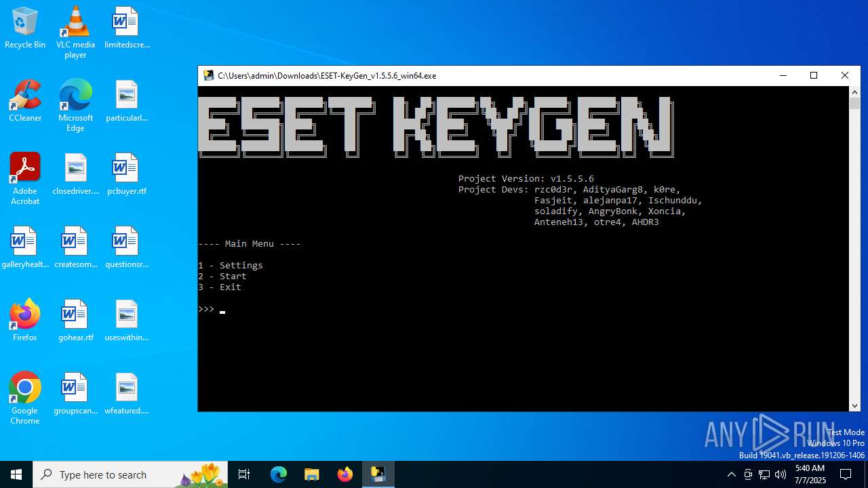Open the volume control tray icon
The width and height of the screenshot is (868, 488).
pyautogui.click(x=781, y=474)
